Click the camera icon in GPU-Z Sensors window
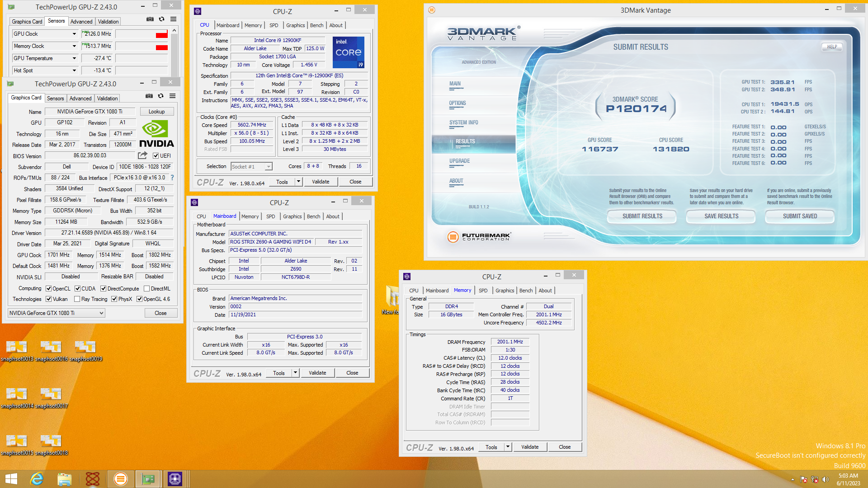868x488 pixels. click(x=150, y=19)
